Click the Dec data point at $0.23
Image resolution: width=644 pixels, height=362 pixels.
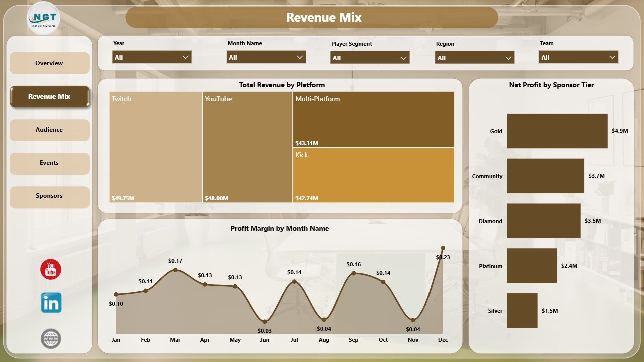(443, 247)
